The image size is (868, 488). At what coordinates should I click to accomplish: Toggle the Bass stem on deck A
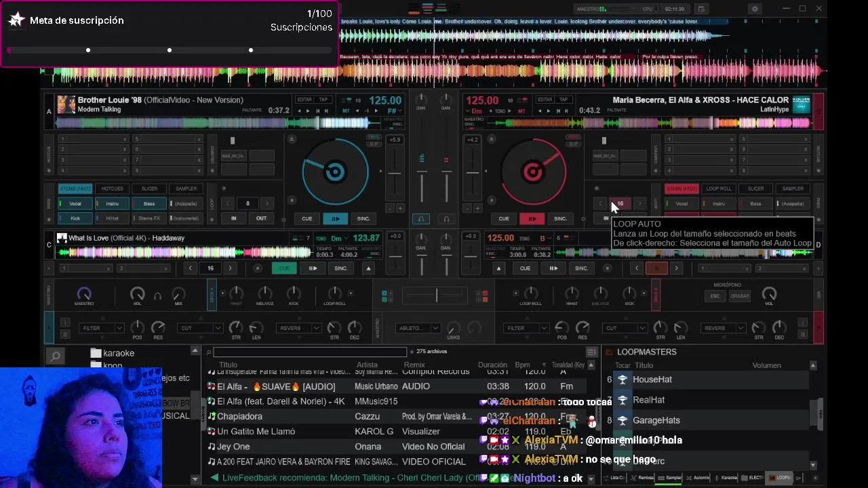149,203
